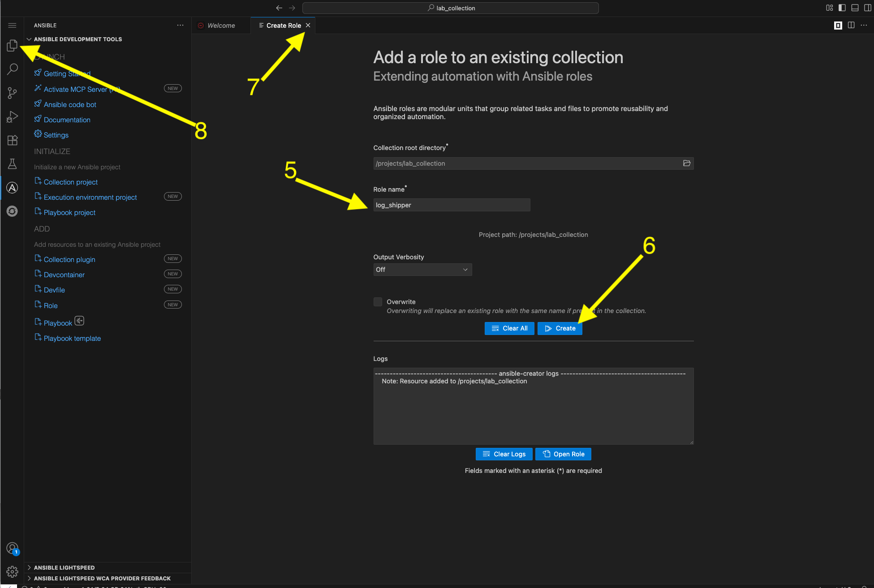Click the Clear Logs button
874x588 pixels.
[504, 454]
